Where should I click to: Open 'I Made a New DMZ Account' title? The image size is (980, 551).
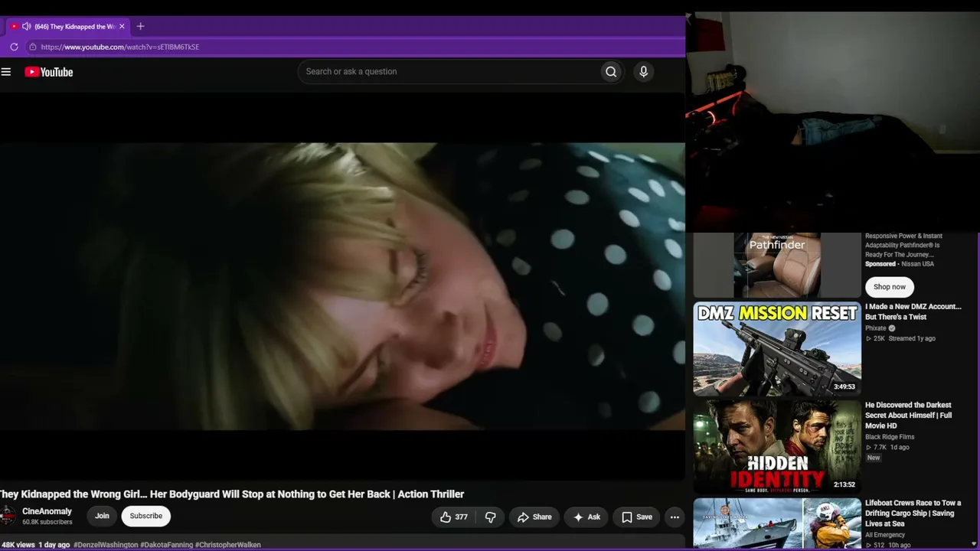tap(913, 311)
